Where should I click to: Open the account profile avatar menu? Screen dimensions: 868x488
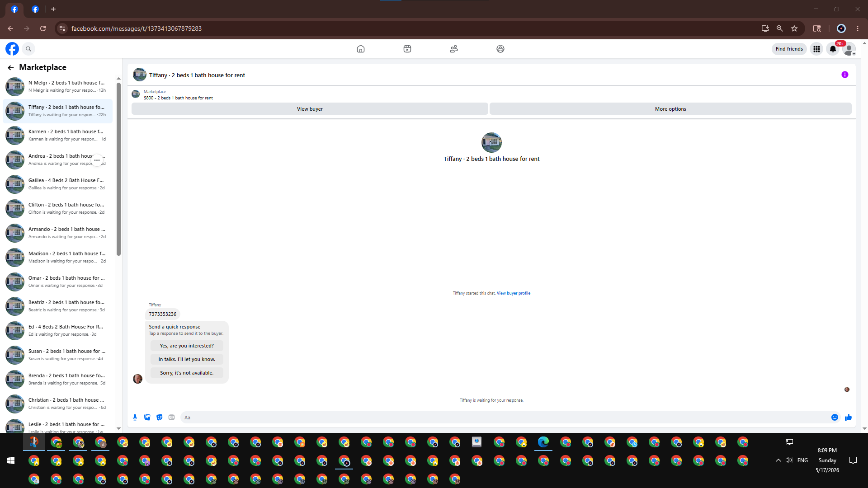point(849,49)
